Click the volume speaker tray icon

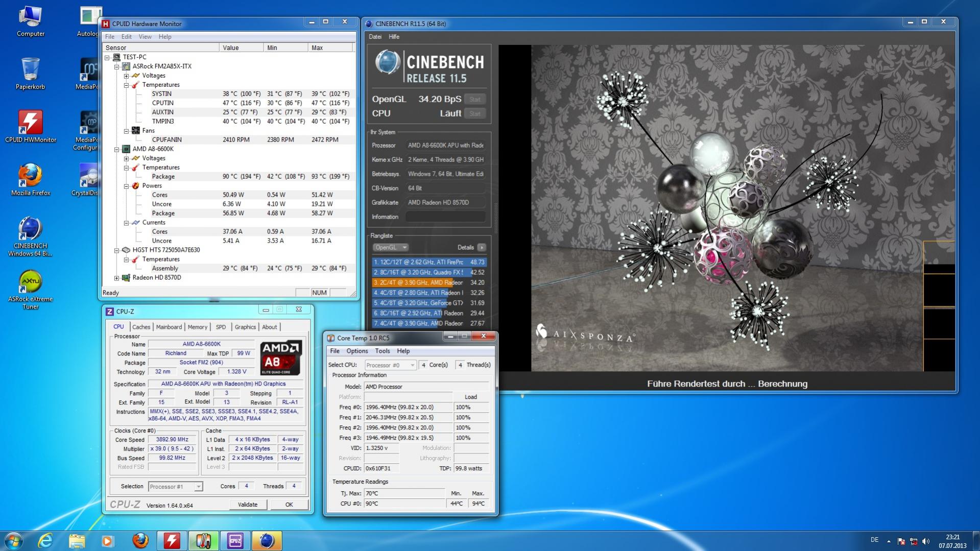coord(926,541)
